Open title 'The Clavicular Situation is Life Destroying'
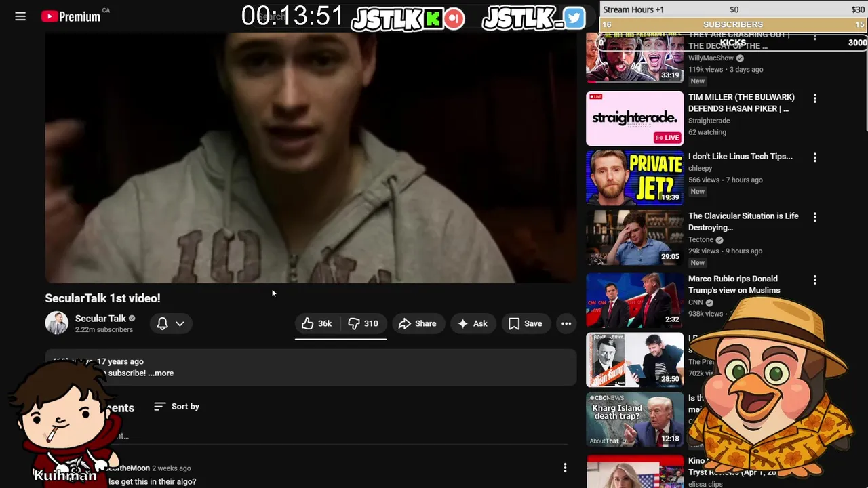868x488 pixels. [x=743, y=222]
